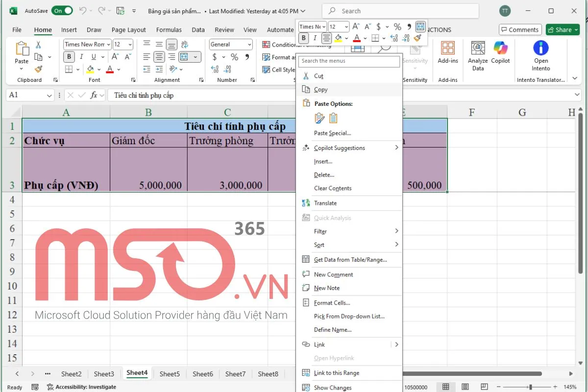Turn off AutoSave
This screenshot has width=588, height=392.
pyautogui.click(x=62, y=10)
